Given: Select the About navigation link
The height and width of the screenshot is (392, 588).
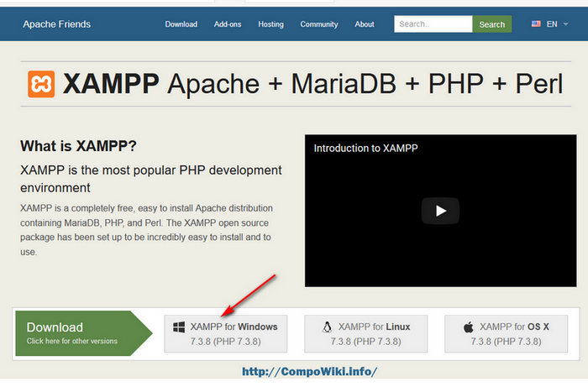Looking at the screenshot, I should [x=365, y=24].
